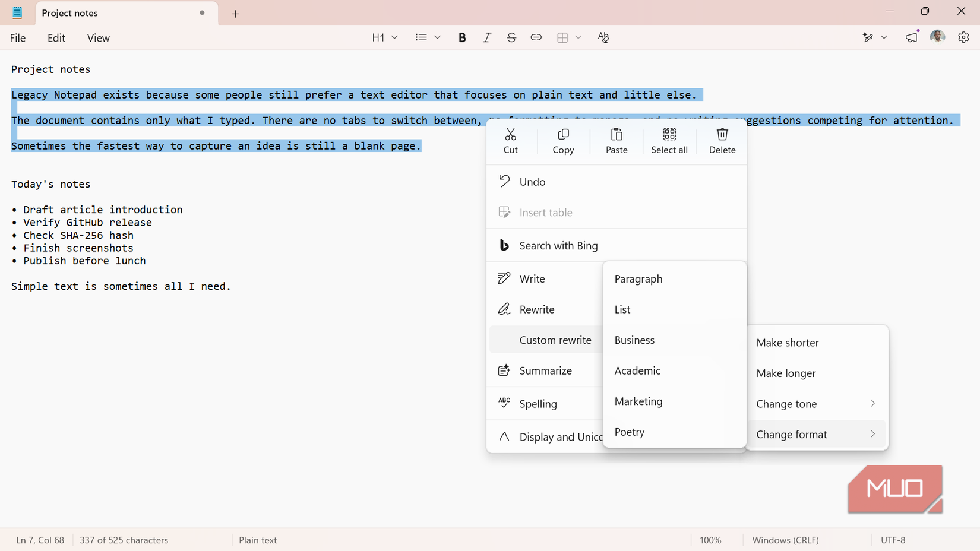Click Ln 7, Col 68 position indicator
980x551 pixels.
point(40,540)
